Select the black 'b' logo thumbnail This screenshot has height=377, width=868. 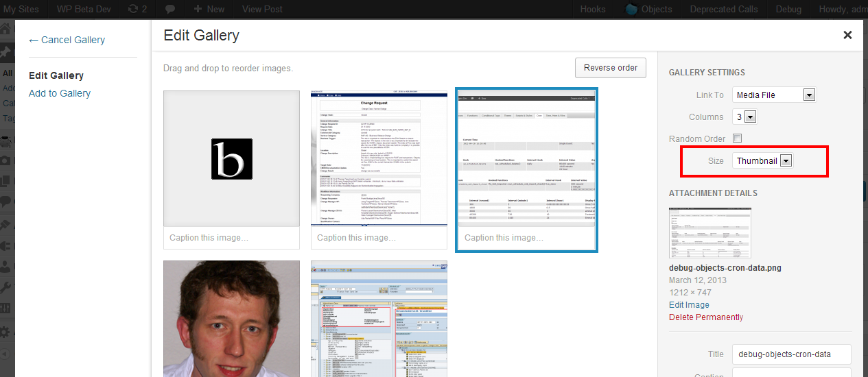(232, 158)
